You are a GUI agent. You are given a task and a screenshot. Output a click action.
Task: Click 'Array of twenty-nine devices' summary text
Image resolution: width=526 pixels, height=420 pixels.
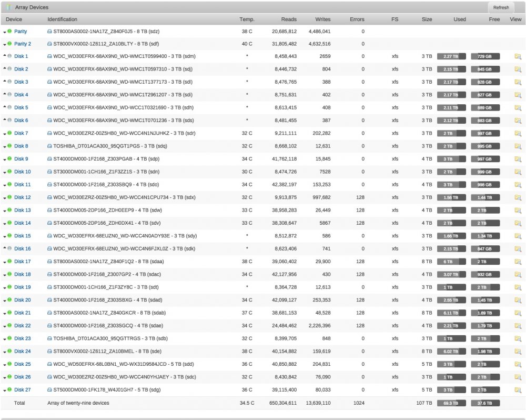[78, 403]
